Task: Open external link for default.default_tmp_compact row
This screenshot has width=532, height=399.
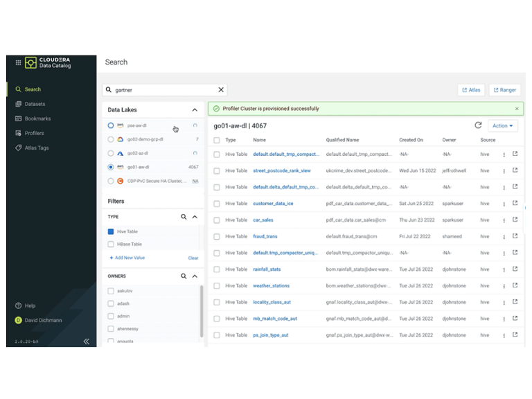Action: 515,154
